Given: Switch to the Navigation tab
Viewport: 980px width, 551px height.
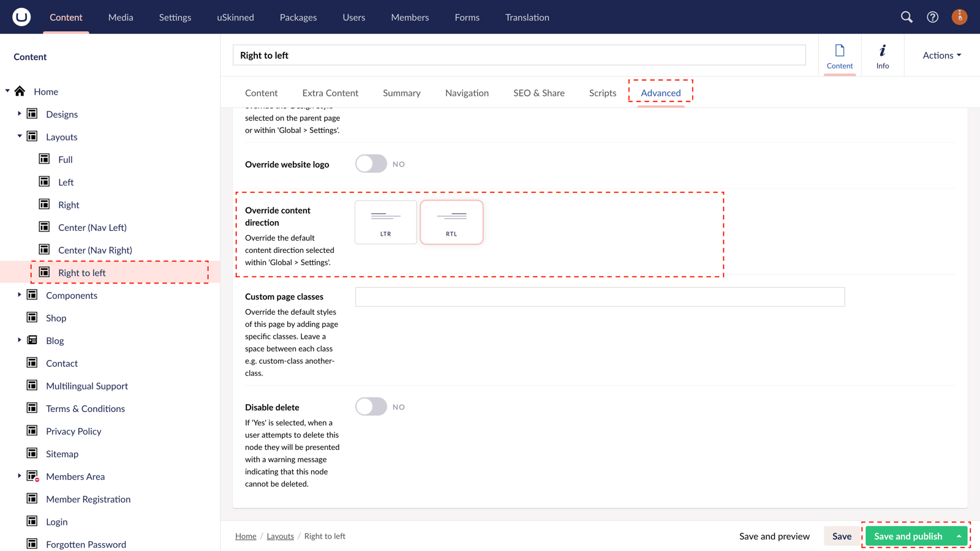Looking at the screenshot, I should tap(467, 92).
